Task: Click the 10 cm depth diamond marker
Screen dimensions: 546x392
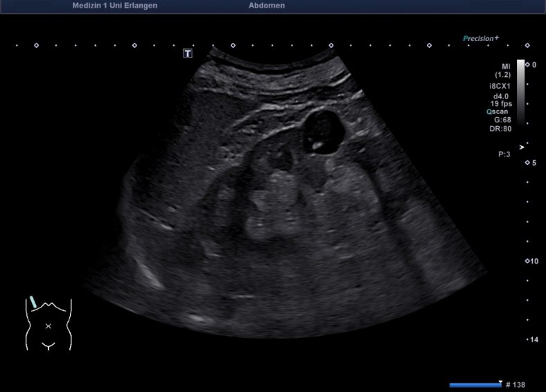Action: point(527,261)
